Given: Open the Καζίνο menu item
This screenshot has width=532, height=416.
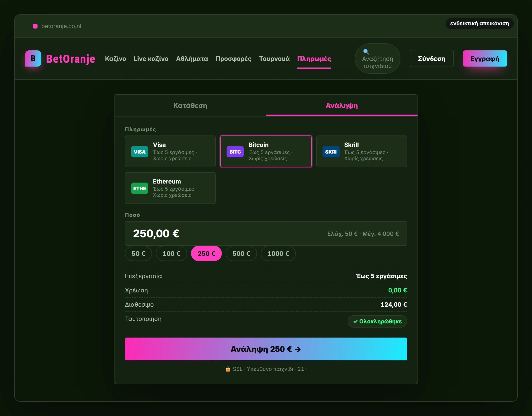Looking at the screenshot, I should [115, 59].
